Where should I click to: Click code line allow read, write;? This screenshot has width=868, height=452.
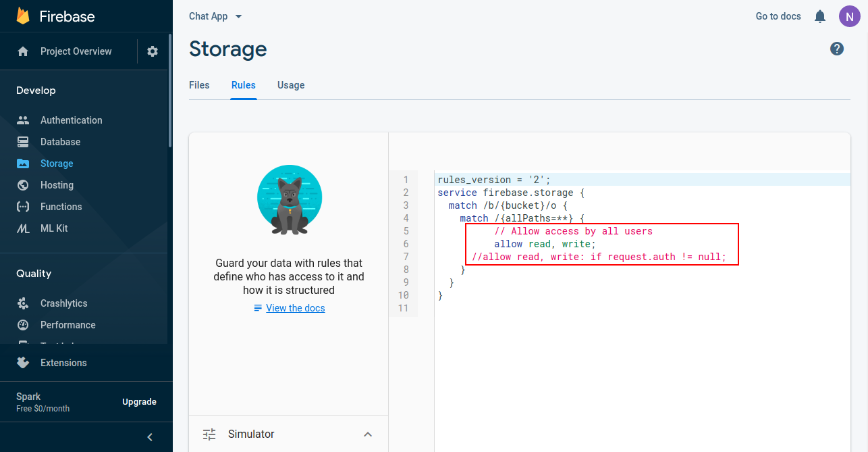click(x=545, y=244)
